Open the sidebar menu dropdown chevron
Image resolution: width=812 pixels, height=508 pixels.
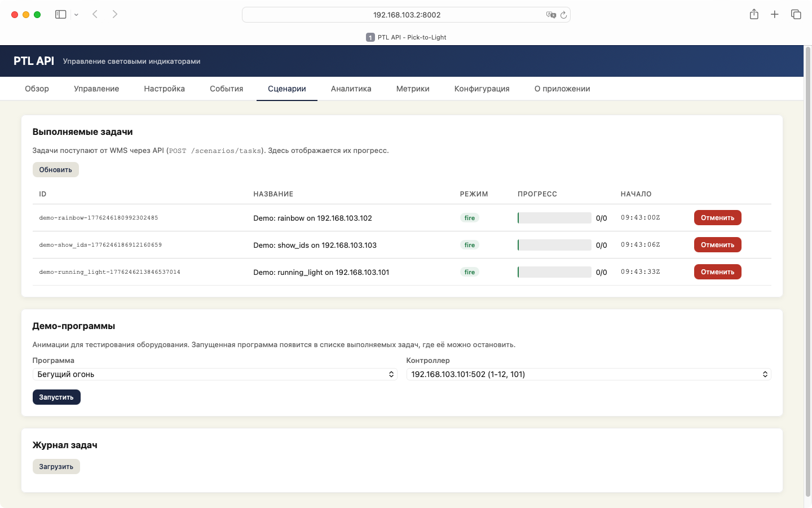[x=76, y=15]
